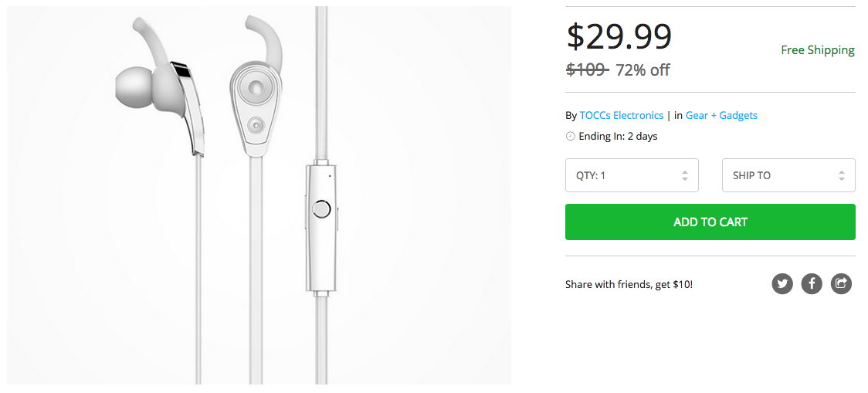Screen dimensions: 868x393
Task: Click "Share with friends, get $10!" text
Action: [x=629, y=285]
